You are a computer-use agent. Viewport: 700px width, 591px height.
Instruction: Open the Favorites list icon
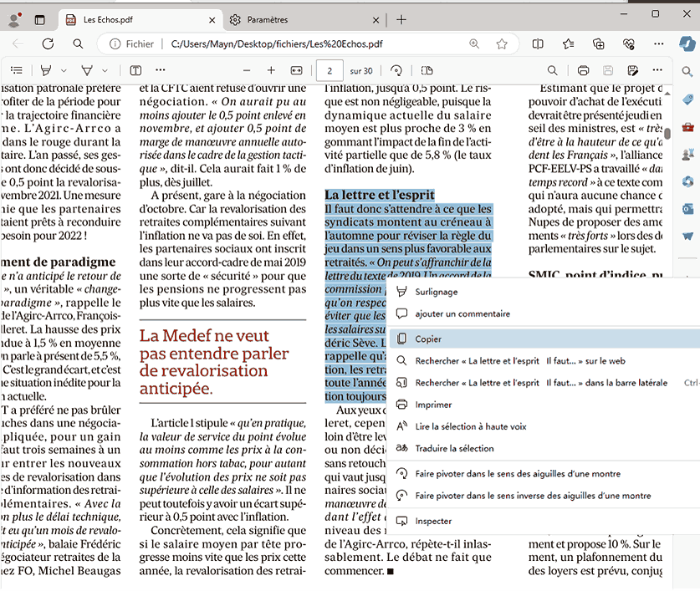569,43
